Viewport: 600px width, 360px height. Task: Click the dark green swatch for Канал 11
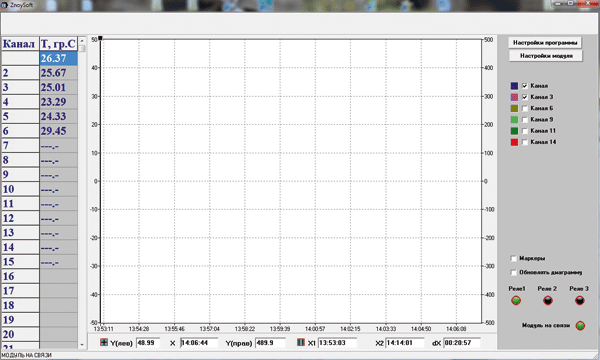point(514,131)
